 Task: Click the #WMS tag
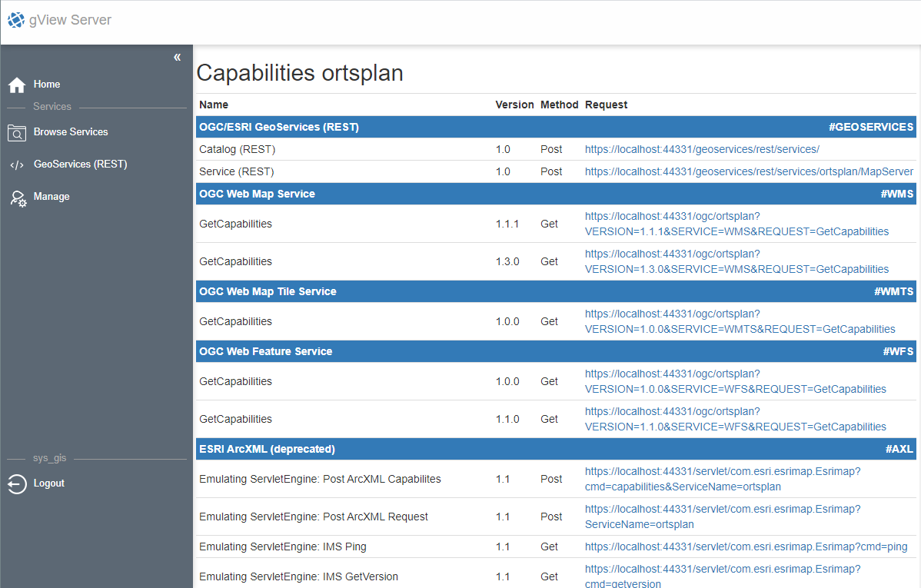point(897,194)
